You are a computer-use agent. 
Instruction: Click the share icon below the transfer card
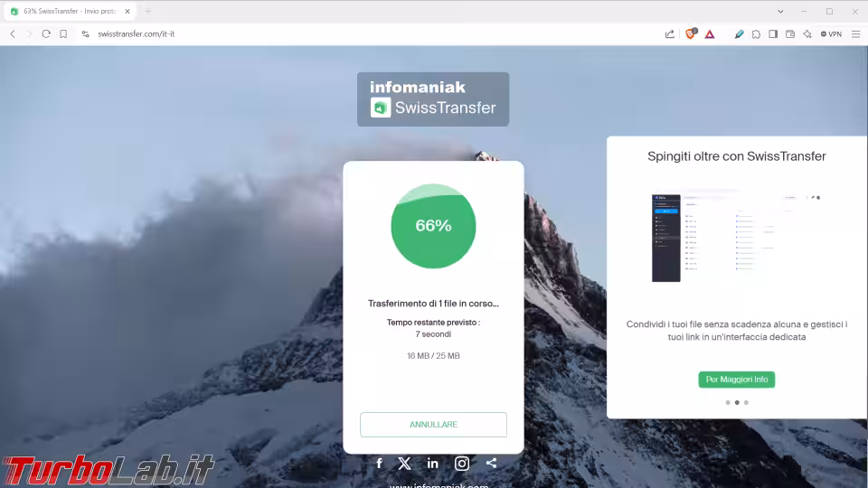491,463
